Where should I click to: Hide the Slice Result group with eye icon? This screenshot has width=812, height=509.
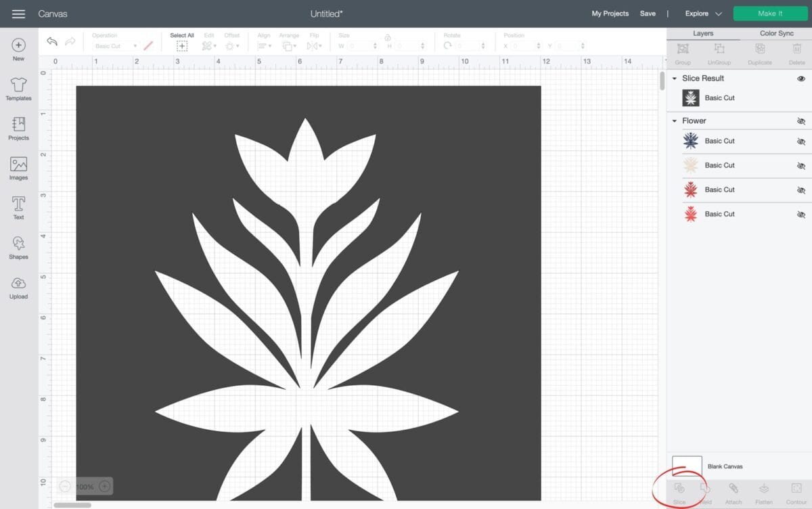[x=800, y=79]
